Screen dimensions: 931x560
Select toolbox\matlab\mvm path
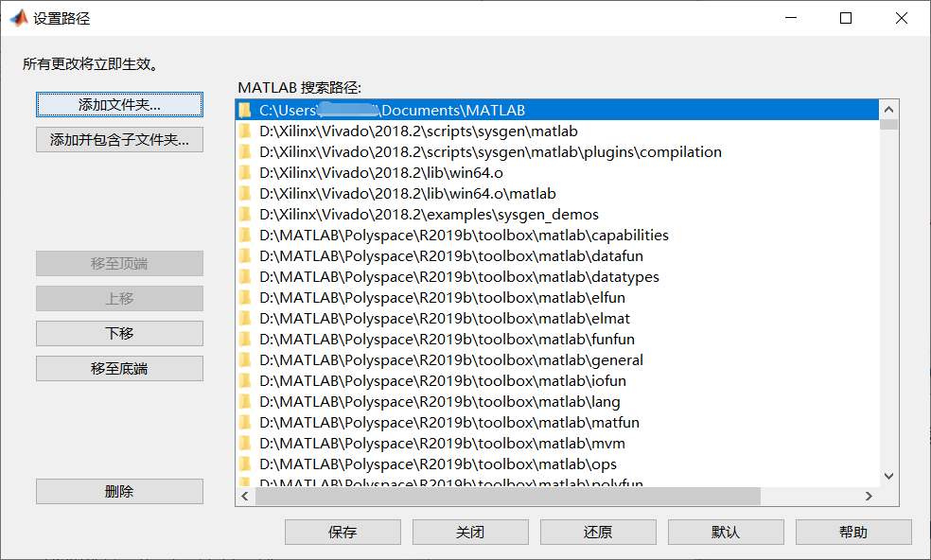557,444
